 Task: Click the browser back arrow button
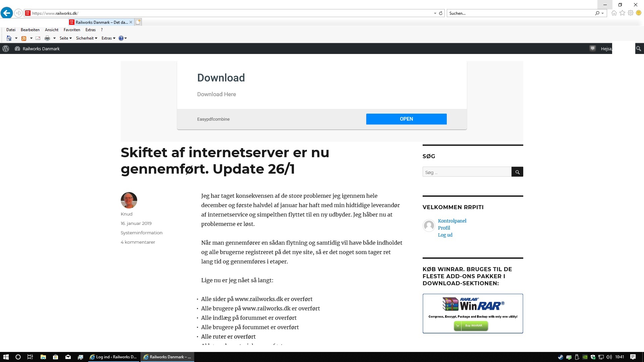[7, 13]
